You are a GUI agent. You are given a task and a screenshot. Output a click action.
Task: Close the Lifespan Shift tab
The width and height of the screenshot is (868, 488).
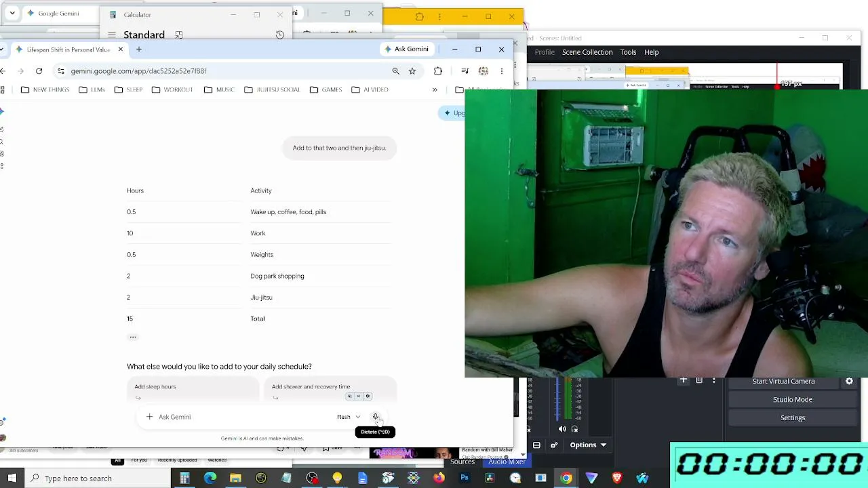click(121, 49)
